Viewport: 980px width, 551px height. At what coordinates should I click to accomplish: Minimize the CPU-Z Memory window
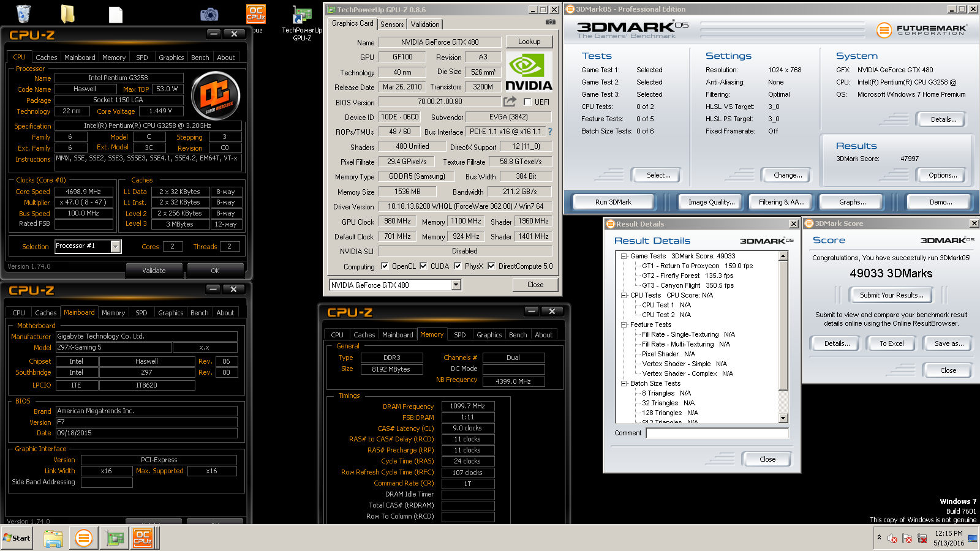[532, 311]
